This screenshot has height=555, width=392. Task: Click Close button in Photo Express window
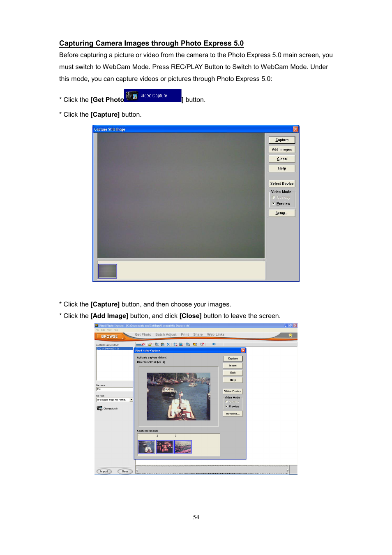pyautogui.click(x=125, y=471)
